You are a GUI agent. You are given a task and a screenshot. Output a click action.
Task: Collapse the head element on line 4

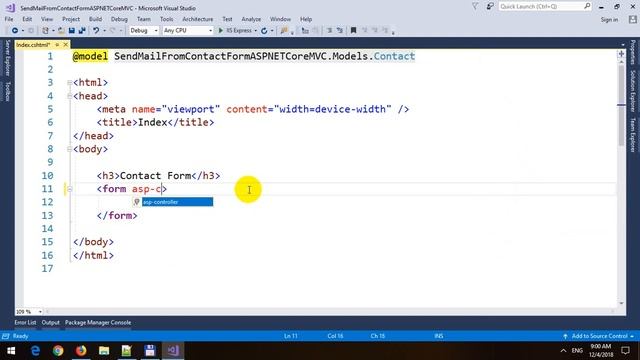(x=69, y=96)
